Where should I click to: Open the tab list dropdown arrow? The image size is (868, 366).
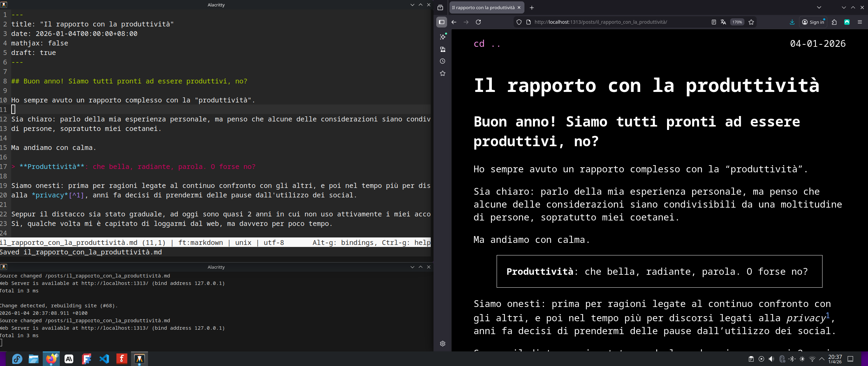pyautogui.click(x=819, y=7)
